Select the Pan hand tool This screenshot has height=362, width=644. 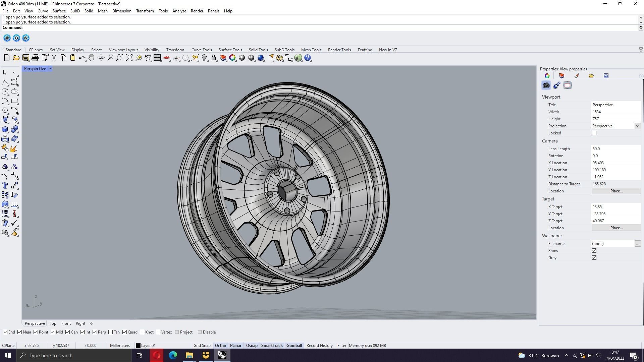[x=91, y=58]
